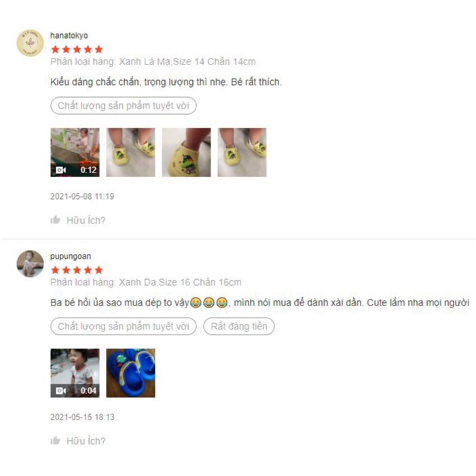The image size is (476, 476).
Task: Play the 0:04 review video
Action: tap(75, 373)
